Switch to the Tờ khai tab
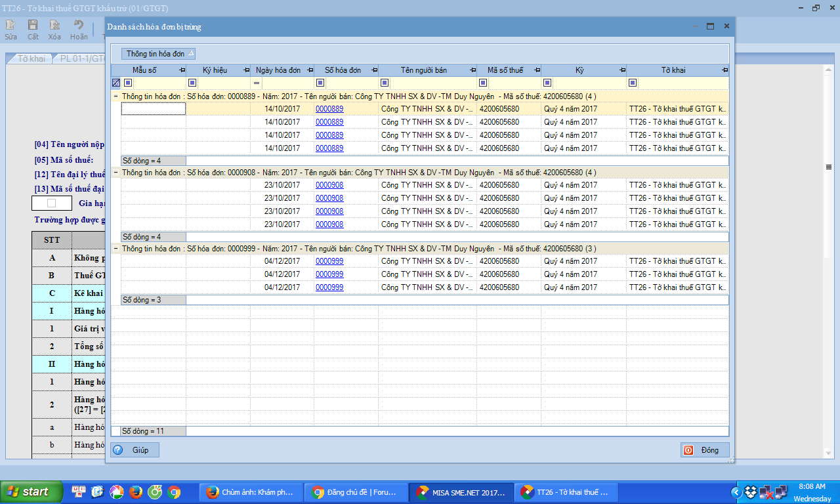Screen dimensions: 840x504 [31, 58]
